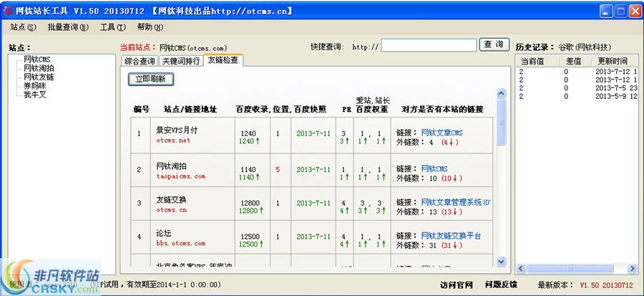This screenshot has height=296, width=644.
Task: Click the 12800 Baidu index value
Action: [x=250, y=203]
